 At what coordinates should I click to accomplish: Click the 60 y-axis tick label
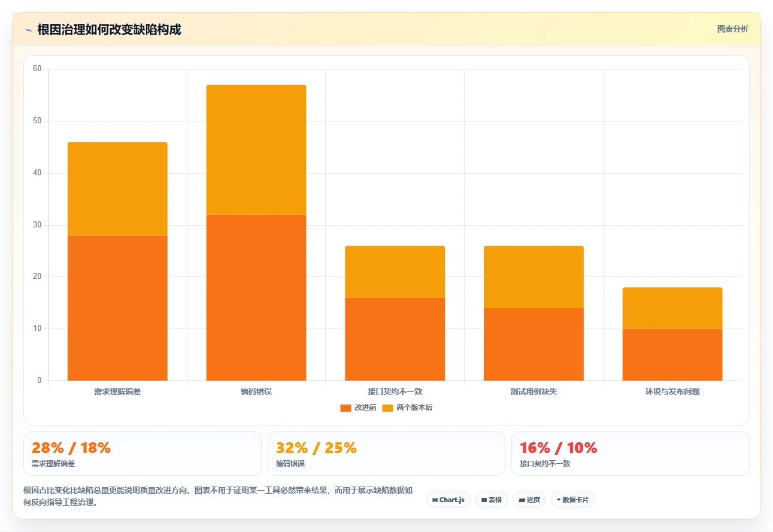point(37,69)
